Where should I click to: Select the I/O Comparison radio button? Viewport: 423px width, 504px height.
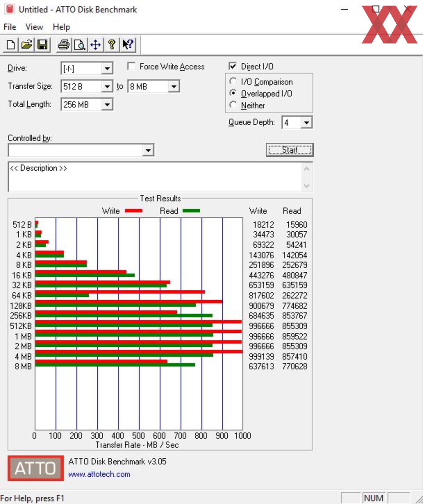tap(233, 81)
